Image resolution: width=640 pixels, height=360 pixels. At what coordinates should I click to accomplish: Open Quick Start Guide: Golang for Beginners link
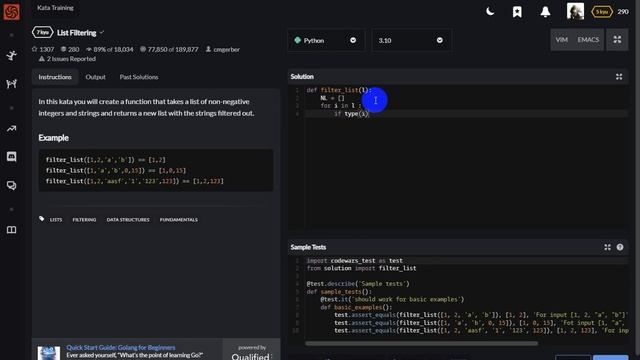pyautogui.click(x=121, y=347)
